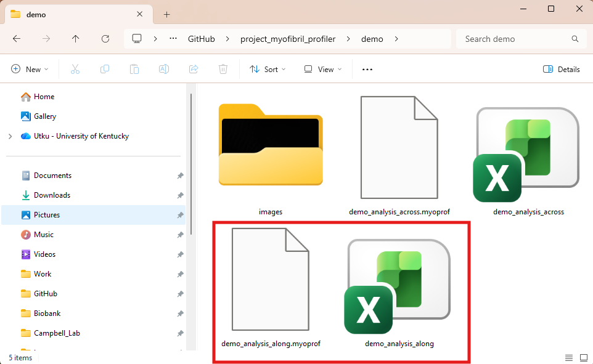Click the pin icon beside Biobank
Screen dimensions: 593x364
(180, 313)
